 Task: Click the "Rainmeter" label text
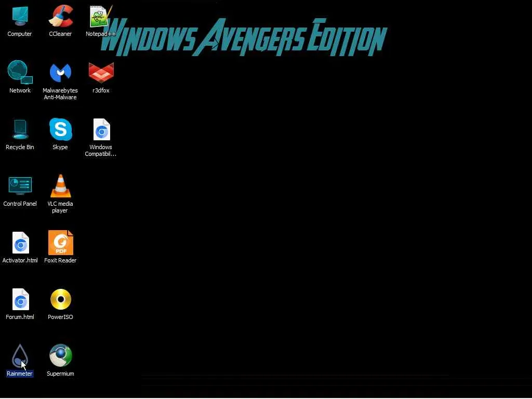click(20, 374)
